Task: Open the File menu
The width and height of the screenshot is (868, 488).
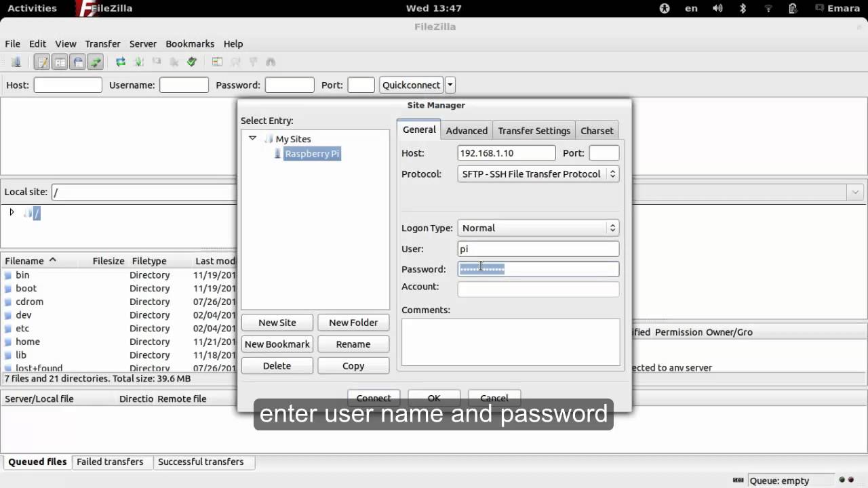Action: point(13,43)
